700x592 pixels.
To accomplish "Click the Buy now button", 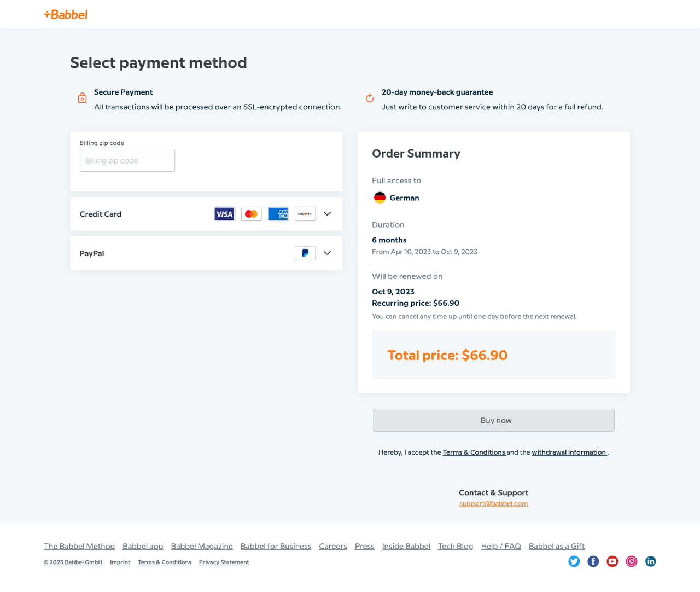I will point(494,420).
